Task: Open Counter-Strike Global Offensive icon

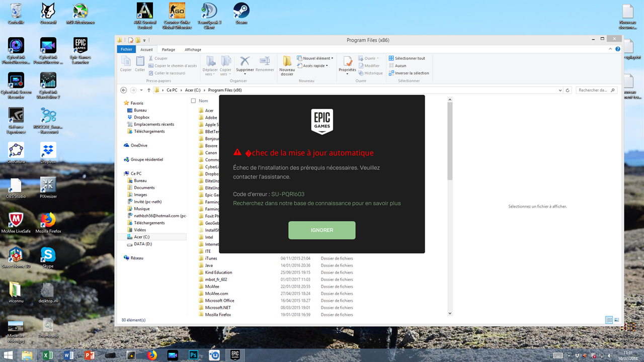Action: pyautogui.click(x=177, y=16)
